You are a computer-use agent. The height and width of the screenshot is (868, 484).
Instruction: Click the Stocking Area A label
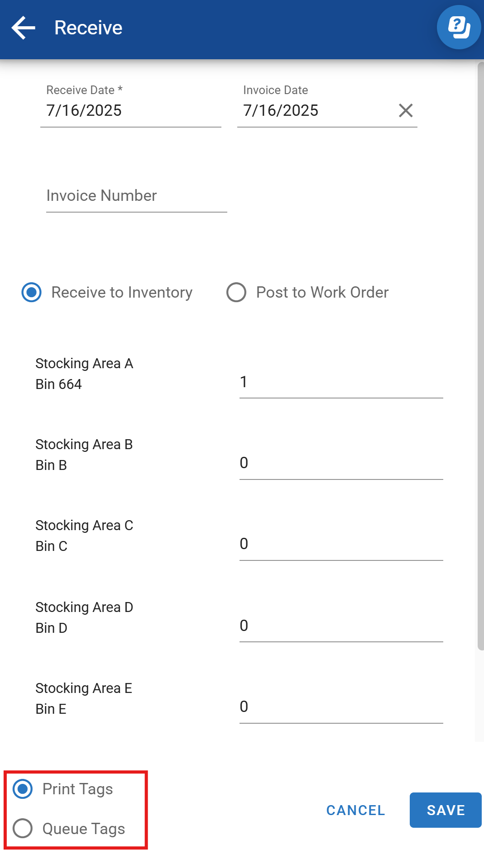(84, 364)
